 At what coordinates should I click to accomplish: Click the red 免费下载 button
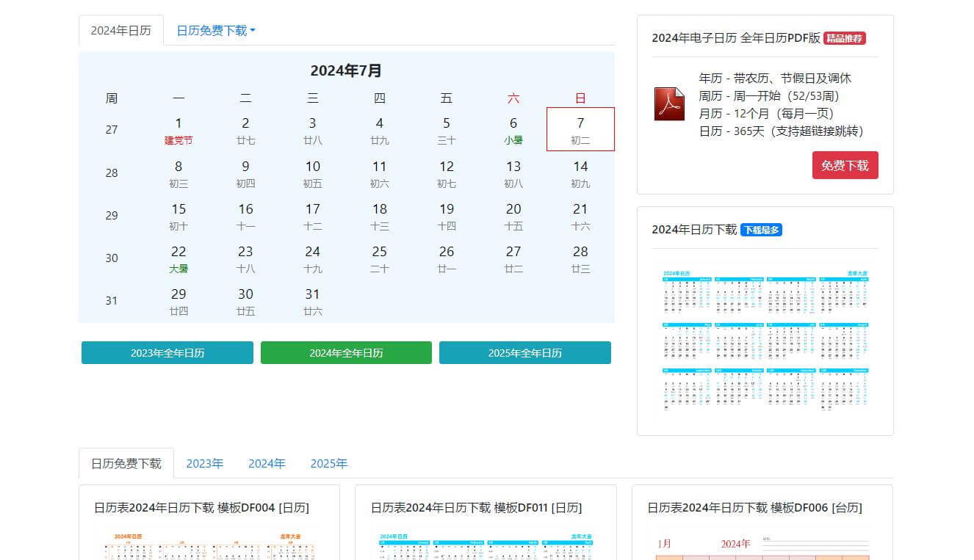click(845, 166)
